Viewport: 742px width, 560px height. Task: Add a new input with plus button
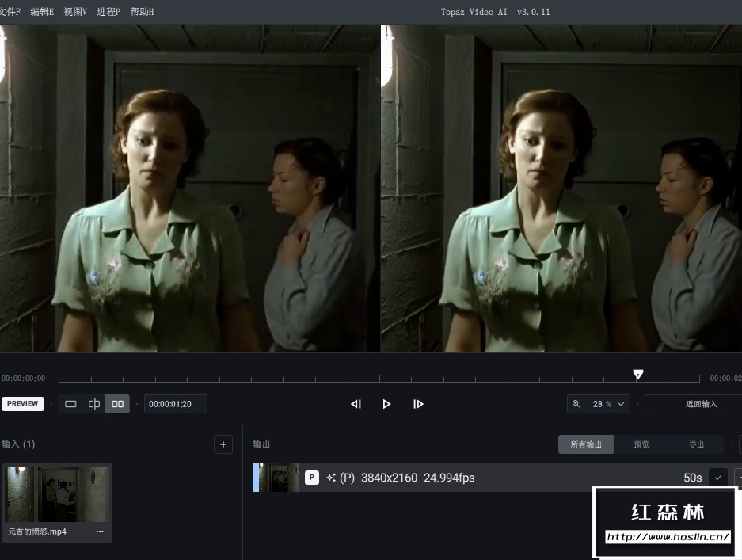(x=223, y=444)
